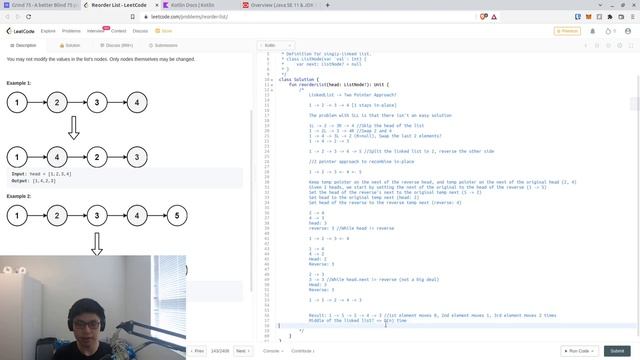Open the Discuss tab in problem panel
Image resolution: width=640 pixels, height=360 pixels.
(117, 45)
